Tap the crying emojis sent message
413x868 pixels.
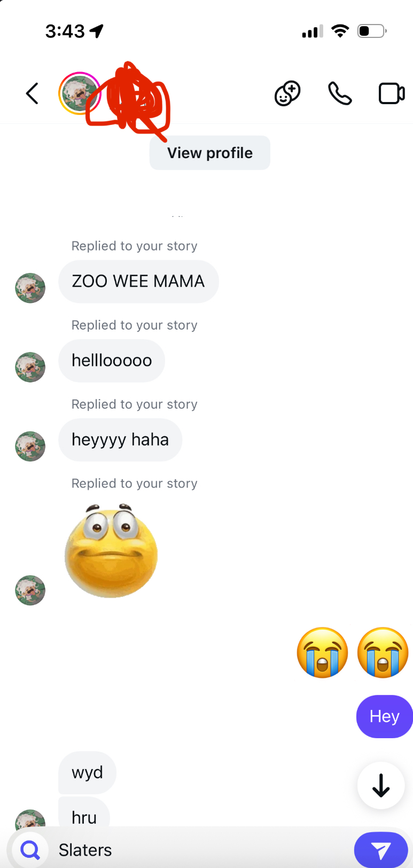353,652
